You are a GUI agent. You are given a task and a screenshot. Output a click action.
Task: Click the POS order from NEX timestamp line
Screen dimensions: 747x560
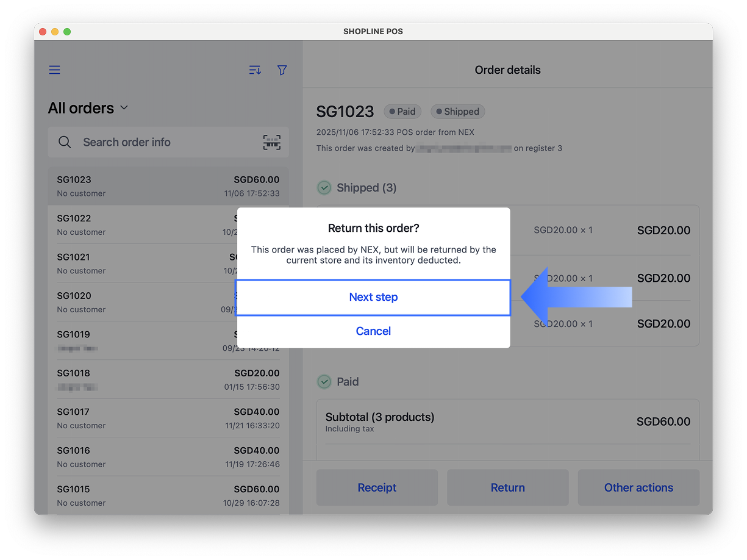pyautogui.click(x=395, y=132)
